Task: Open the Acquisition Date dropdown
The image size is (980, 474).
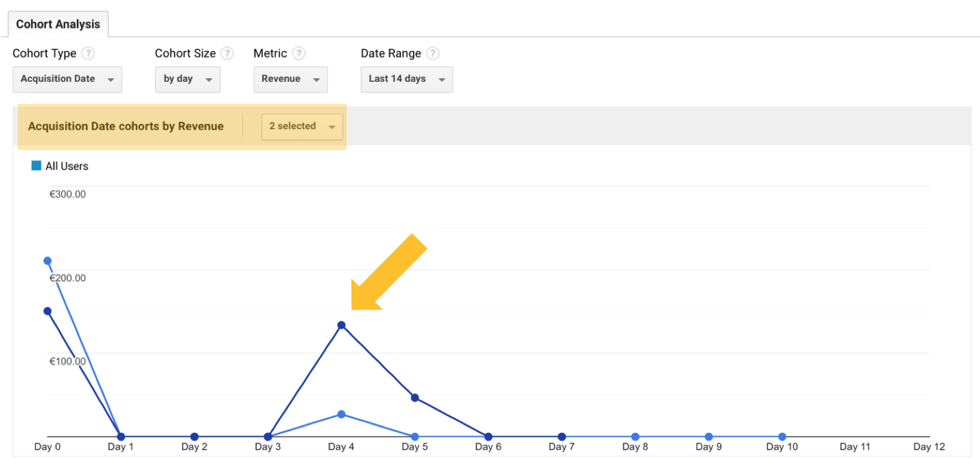Action: pos(67,79)
